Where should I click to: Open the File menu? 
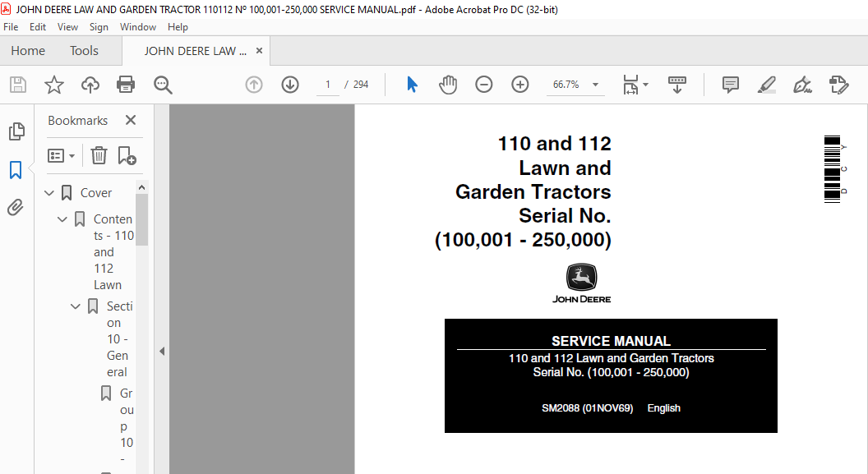coord(11,26)
